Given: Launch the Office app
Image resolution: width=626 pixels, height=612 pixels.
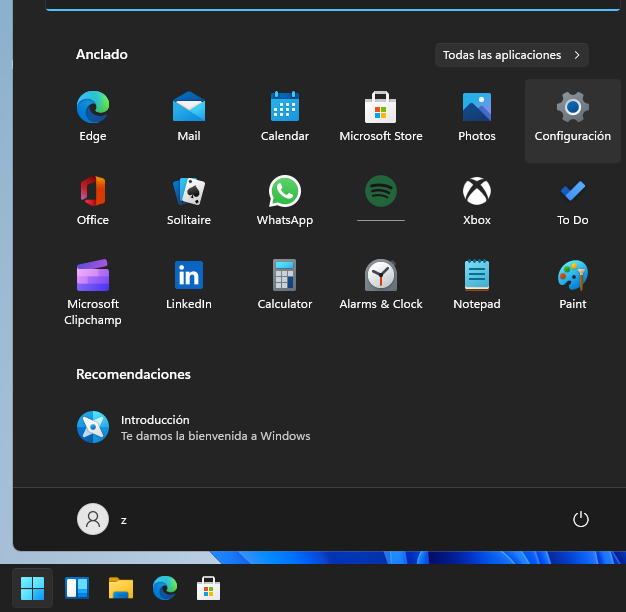Looking at the screenshot, I should [x=93, y=200].
